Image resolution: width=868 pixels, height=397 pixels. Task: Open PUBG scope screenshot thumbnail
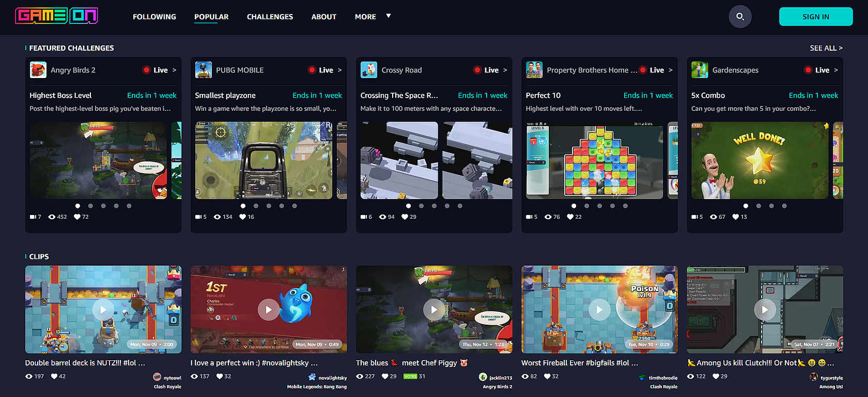coord(263,160)
